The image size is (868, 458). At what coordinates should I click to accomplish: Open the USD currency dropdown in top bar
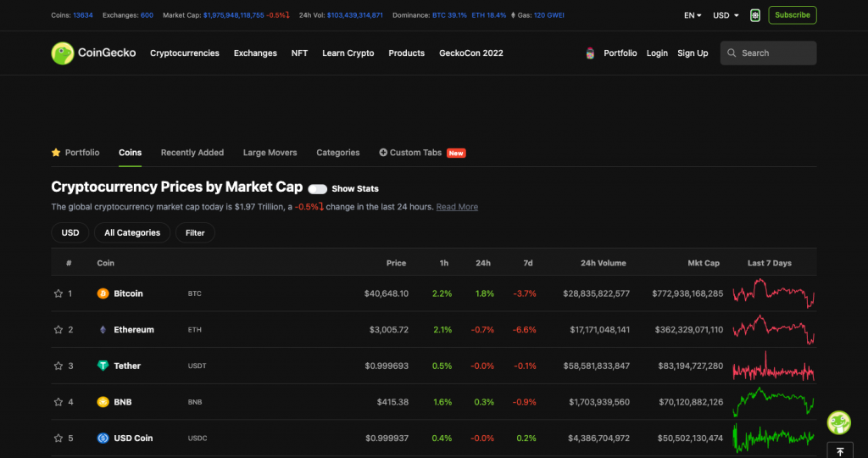click(726, 15)
